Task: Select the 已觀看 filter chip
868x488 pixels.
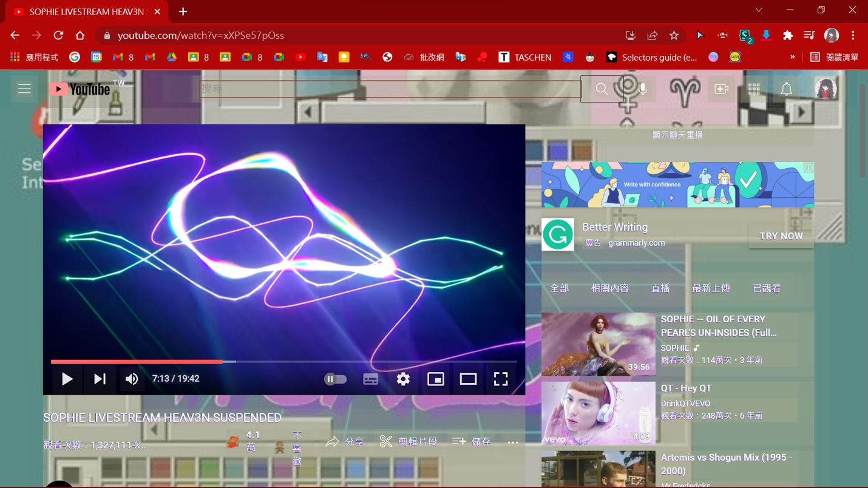Action: click(x=767, y=288)
